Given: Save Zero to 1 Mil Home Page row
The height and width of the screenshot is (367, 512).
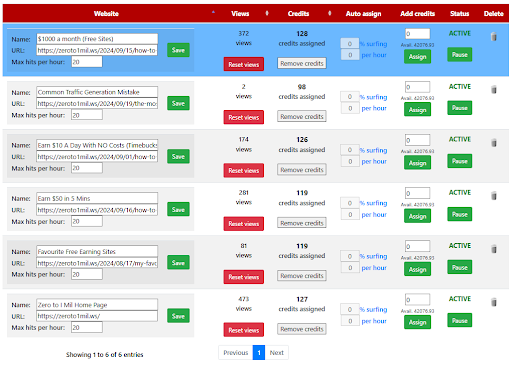Looking at the screenshot, I should coord(178,316).
